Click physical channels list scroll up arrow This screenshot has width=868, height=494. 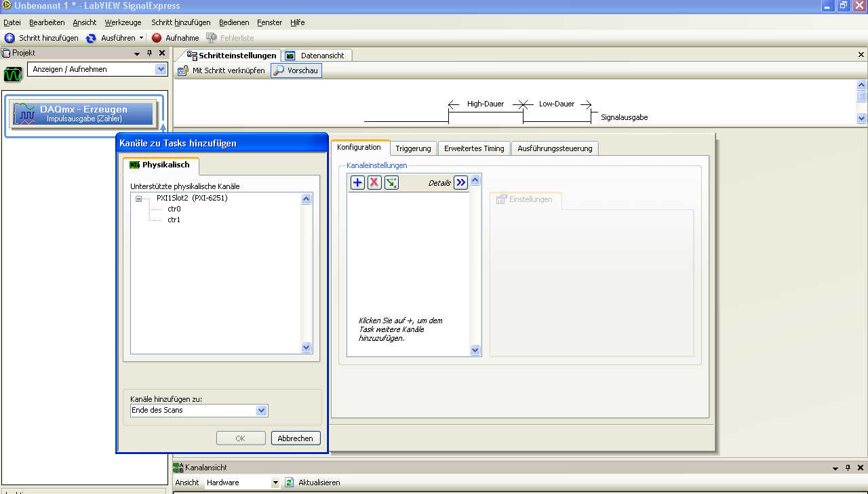tap(306, 199)
